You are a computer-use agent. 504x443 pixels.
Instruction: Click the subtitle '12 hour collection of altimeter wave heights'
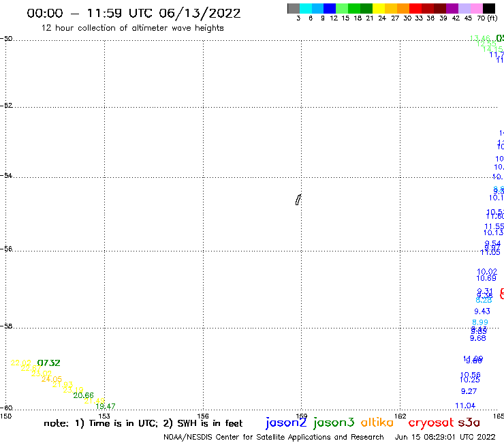[132, 29]
